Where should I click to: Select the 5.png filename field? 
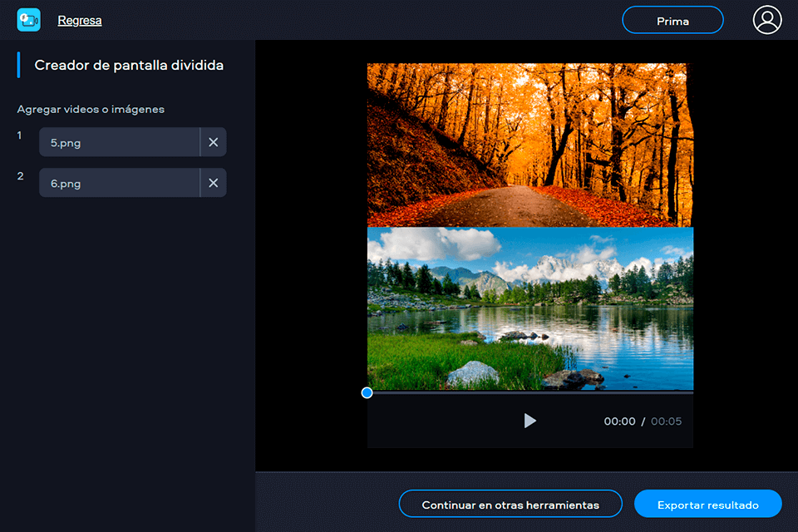coord(119,141)
